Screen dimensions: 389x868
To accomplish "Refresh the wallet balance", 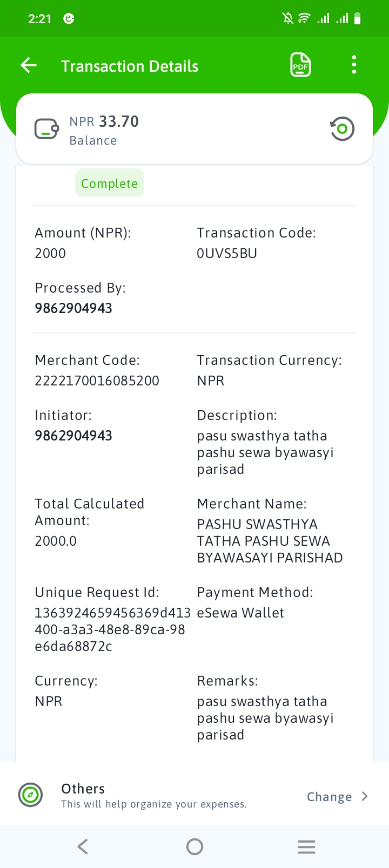I will [342, 129].
